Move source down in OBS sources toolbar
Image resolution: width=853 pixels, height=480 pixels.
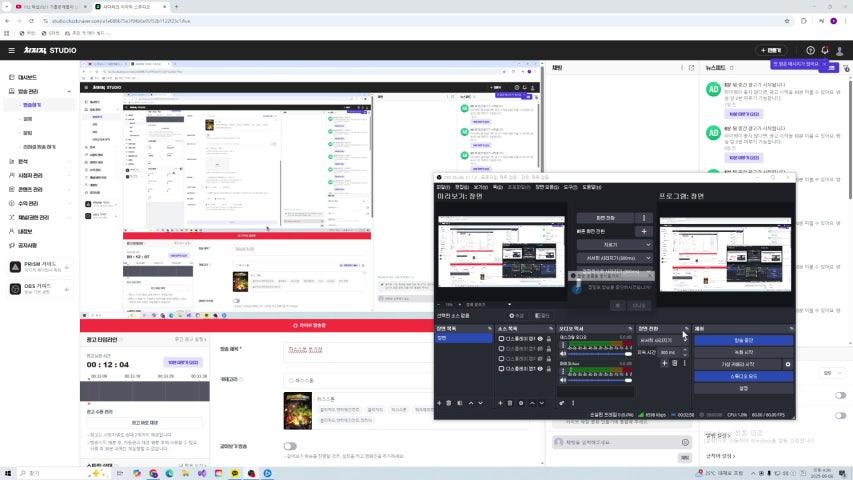(x=541, y=403)
